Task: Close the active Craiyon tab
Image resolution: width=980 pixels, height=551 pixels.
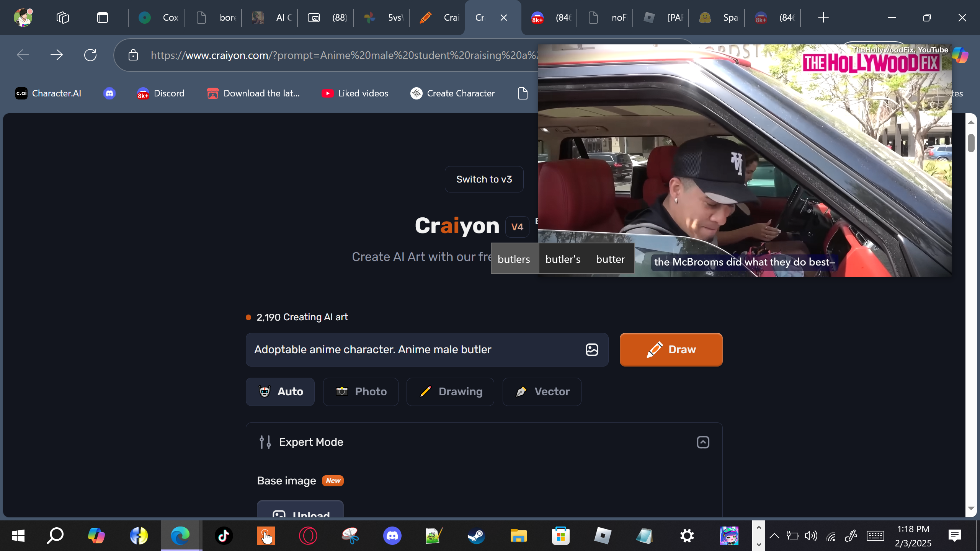Action: [x=504, y=18]
